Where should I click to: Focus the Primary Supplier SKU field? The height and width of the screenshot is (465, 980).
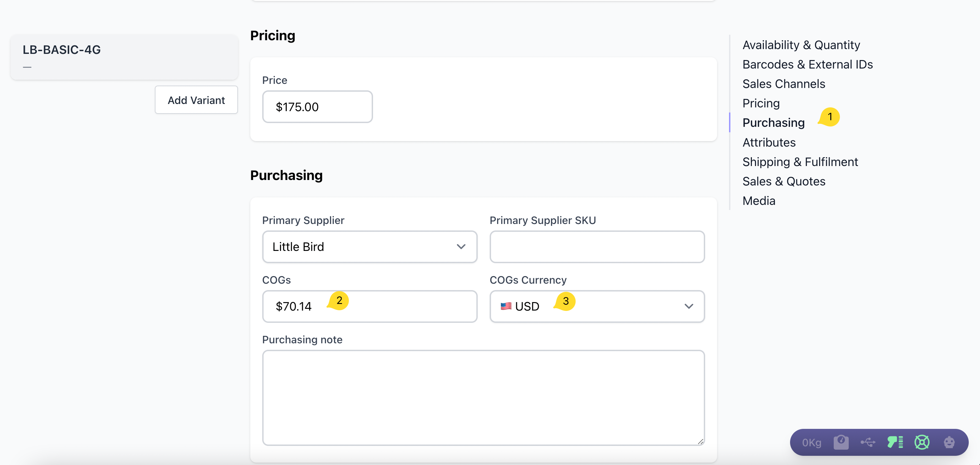(x=596, y=247)
